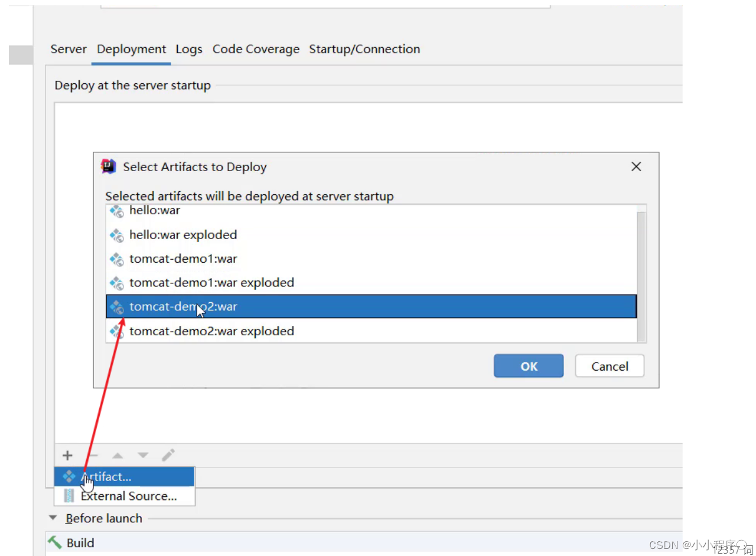Confirm the selection with OK
This screenshot has width=756, height=556.
(x=529, y=366)
